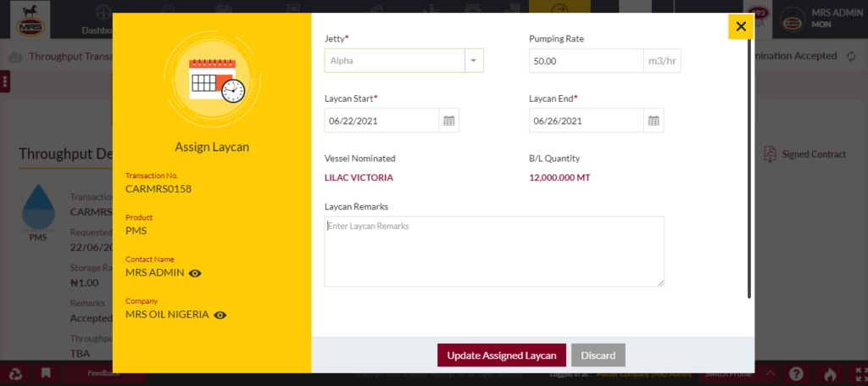This screenshot has width=868, height=386.
Task: Open the Dashboard nav item
Action: click(97, 20)
